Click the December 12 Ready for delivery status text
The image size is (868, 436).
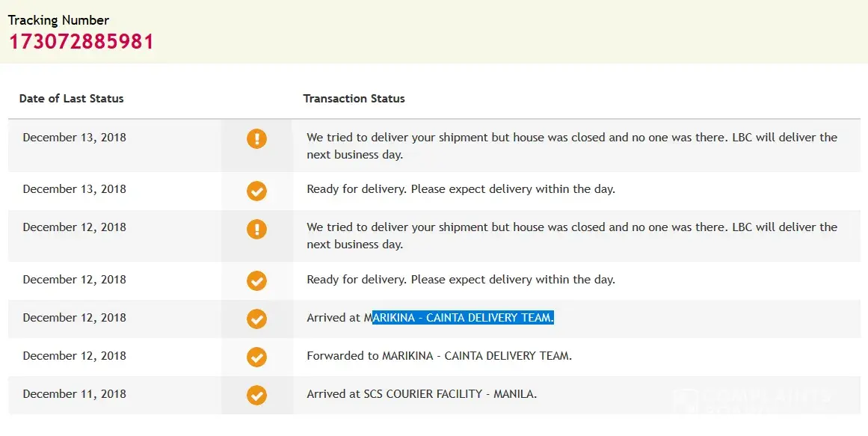(x=461, y=280)
